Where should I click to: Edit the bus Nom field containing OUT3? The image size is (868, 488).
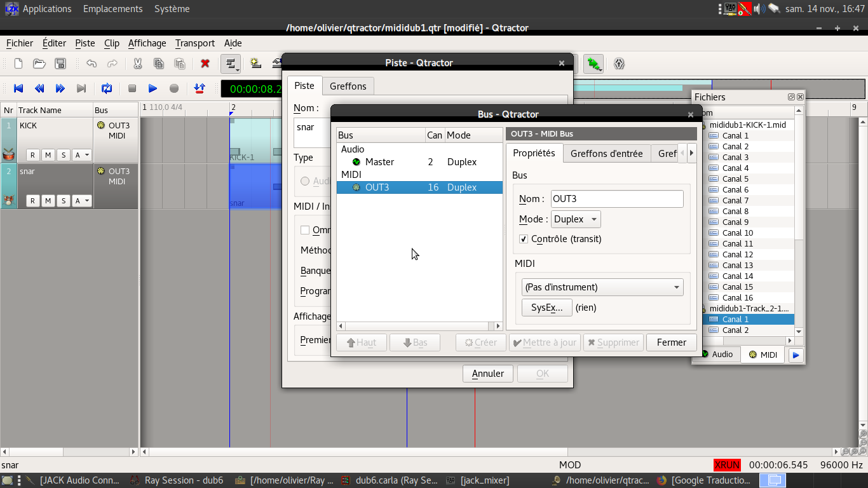617,199
